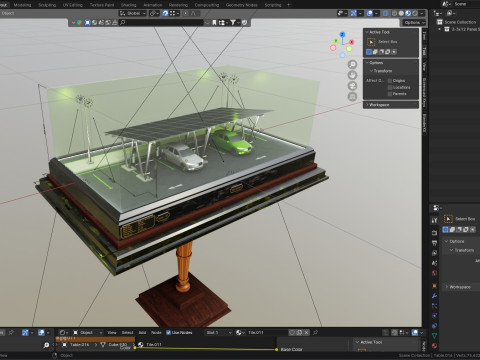Click the X axis on navigation gizmo
The width and height of the screenshot is (480, 360).
click(x=351, y=42)
